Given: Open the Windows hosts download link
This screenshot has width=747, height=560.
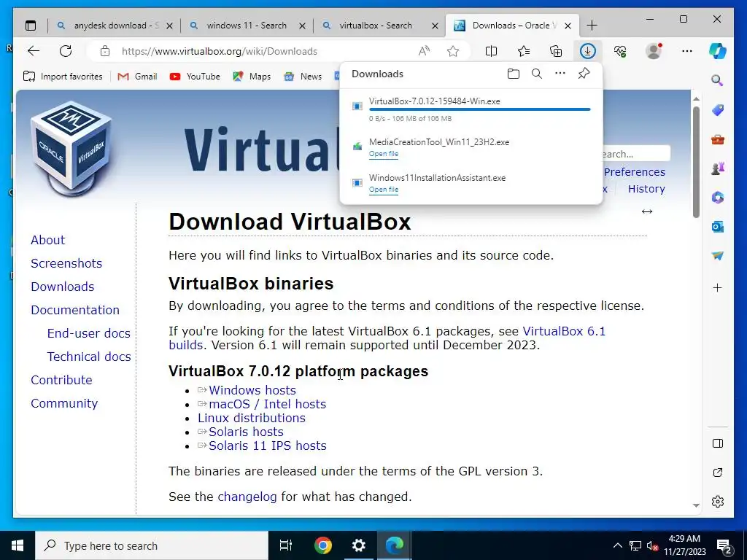Looking at the screenshot, I should point(252,390).
